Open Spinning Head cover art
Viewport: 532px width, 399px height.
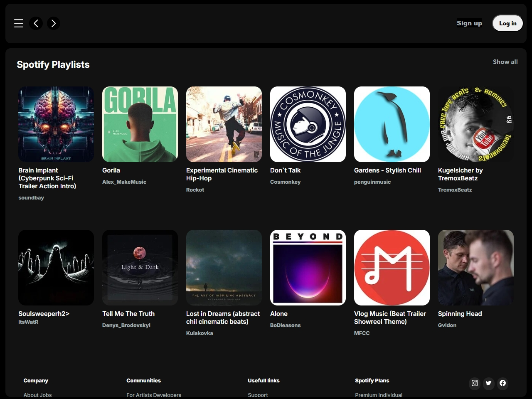coord(476,268)
